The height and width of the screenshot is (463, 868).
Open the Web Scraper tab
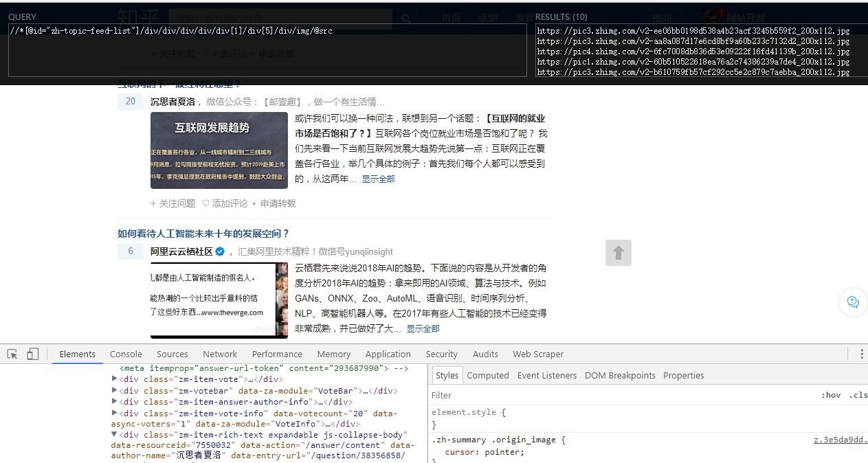(x=538, y=354)
